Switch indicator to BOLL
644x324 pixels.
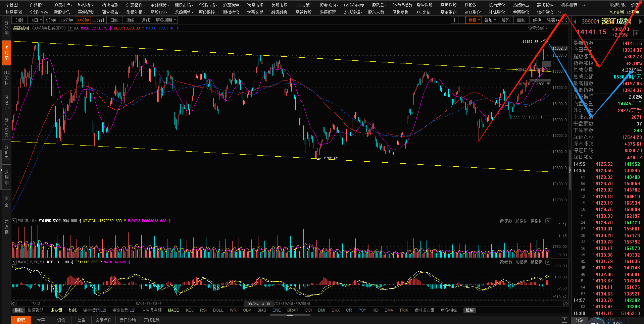pos(218,310)
